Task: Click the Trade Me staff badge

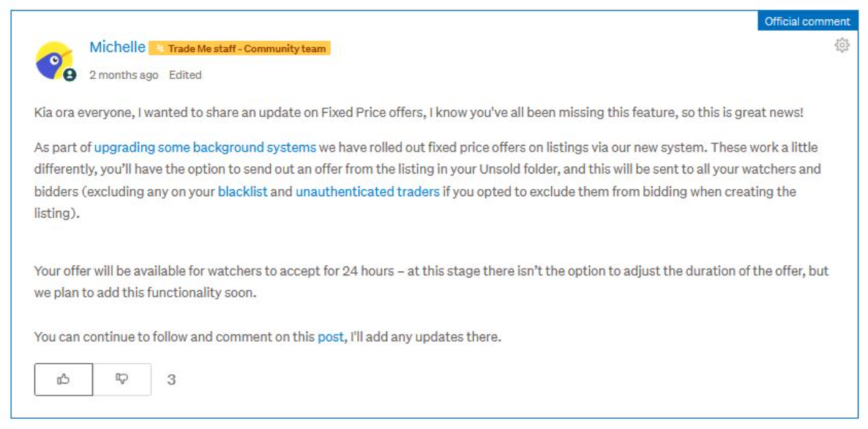Action: click(x=246, y=49)
